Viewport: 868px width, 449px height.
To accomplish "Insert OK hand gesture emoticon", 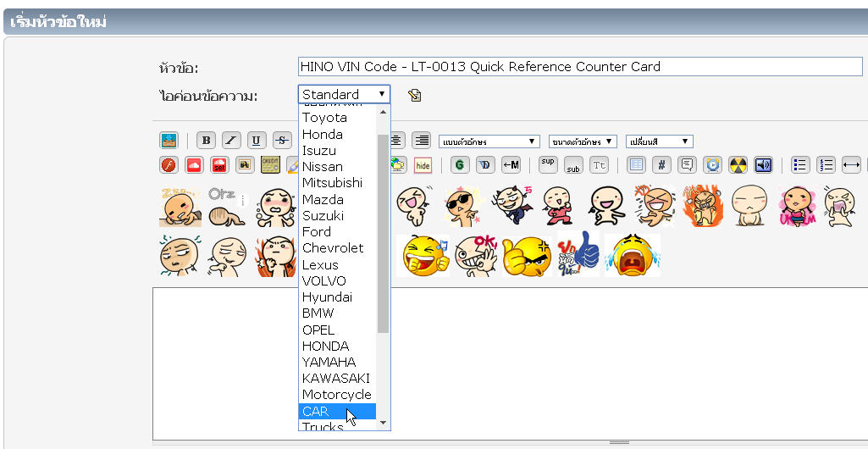I will point(476,255).
